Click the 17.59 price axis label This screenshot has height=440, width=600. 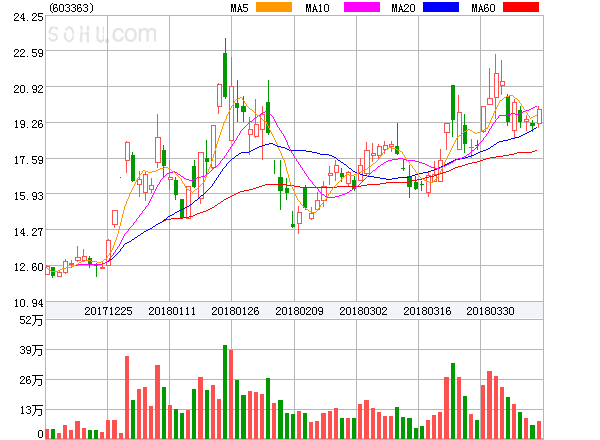(x=28, y=160)
